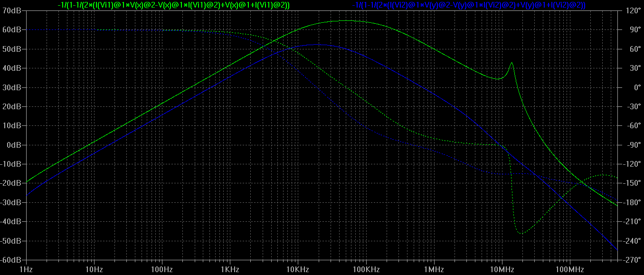Click the 60° phase axis label
The width and height of the screenshot is (644, 275).
coord(634,49)
